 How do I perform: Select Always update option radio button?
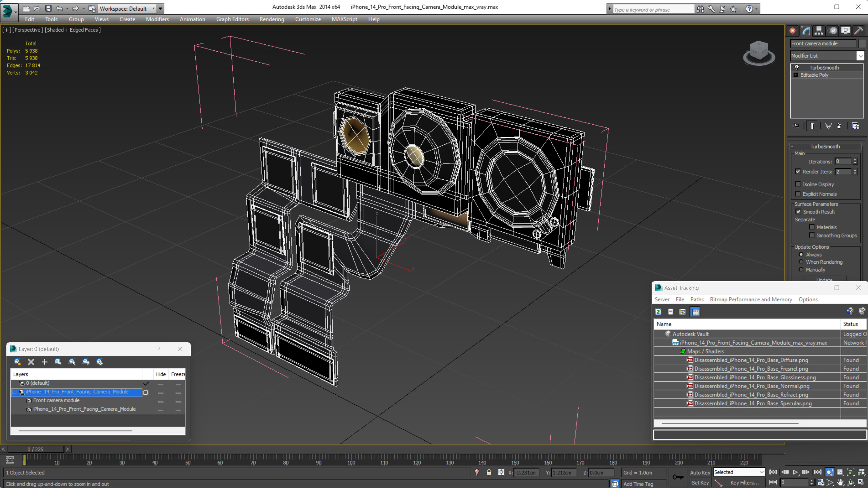(801, 254)
